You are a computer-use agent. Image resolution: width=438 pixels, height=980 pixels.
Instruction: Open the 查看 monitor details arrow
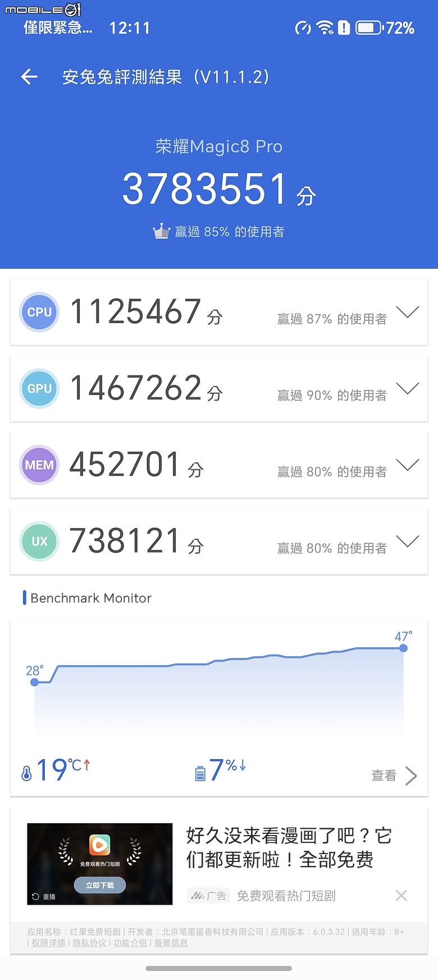point(412,775)
